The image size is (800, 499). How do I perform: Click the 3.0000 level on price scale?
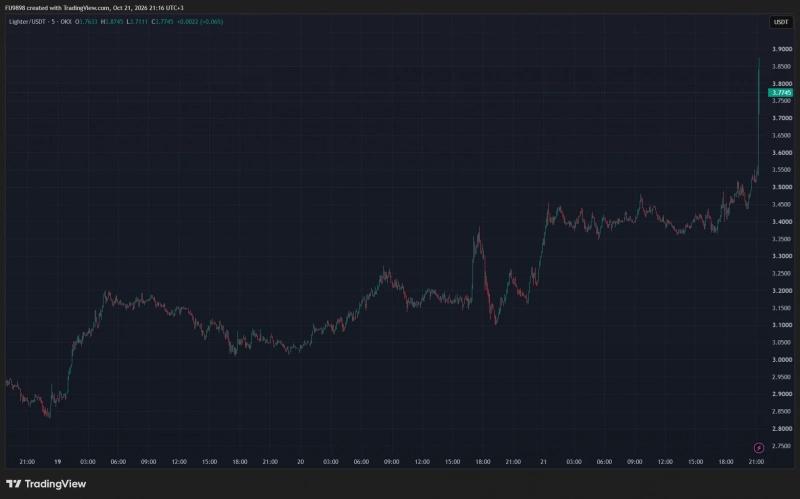782,360
